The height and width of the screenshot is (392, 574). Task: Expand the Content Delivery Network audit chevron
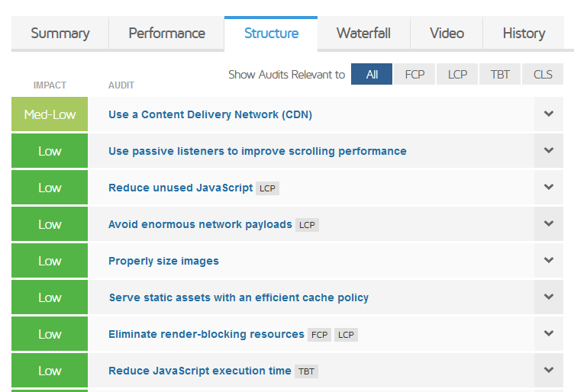pyautogui.click(x=548, y=114)
